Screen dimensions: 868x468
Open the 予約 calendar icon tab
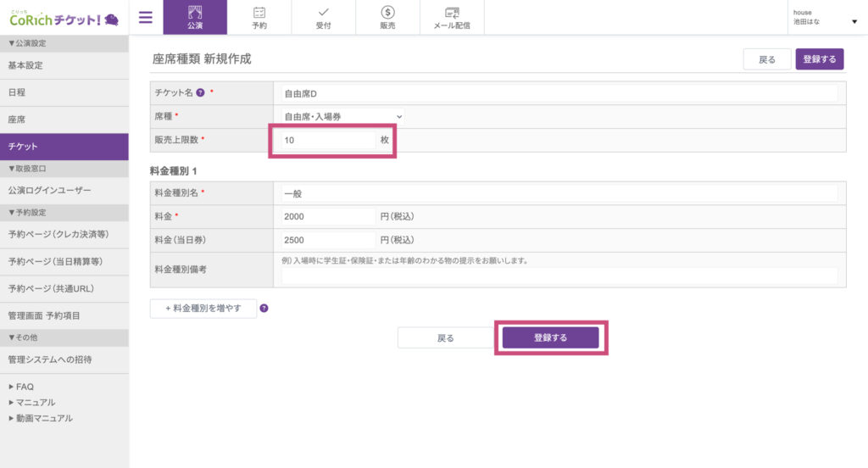click(259, 17)
